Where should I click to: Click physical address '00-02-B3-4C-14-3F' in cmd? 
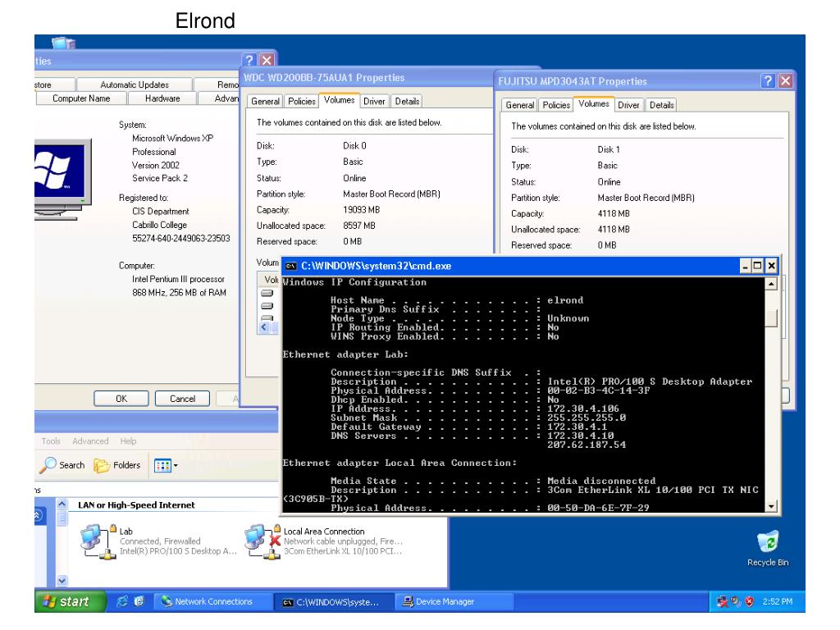(598, 390)
